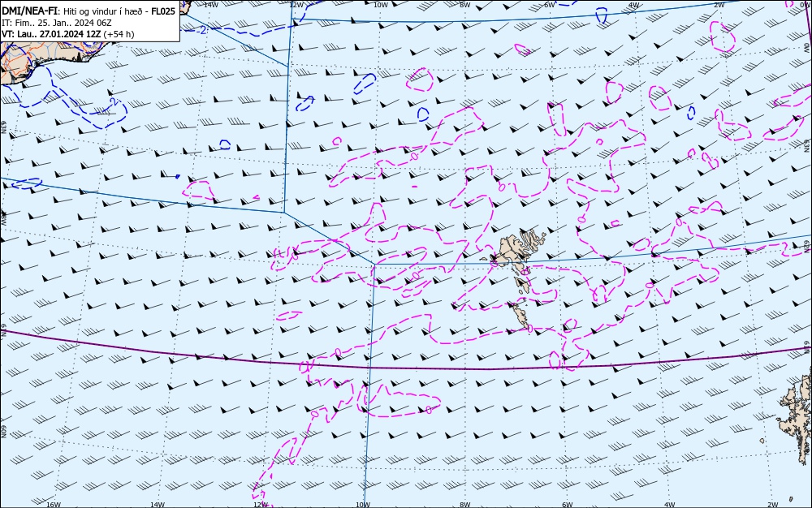The image size is (812, 508).
Task: Click the flight level label 'FL025'
Action: pos(165,11)
